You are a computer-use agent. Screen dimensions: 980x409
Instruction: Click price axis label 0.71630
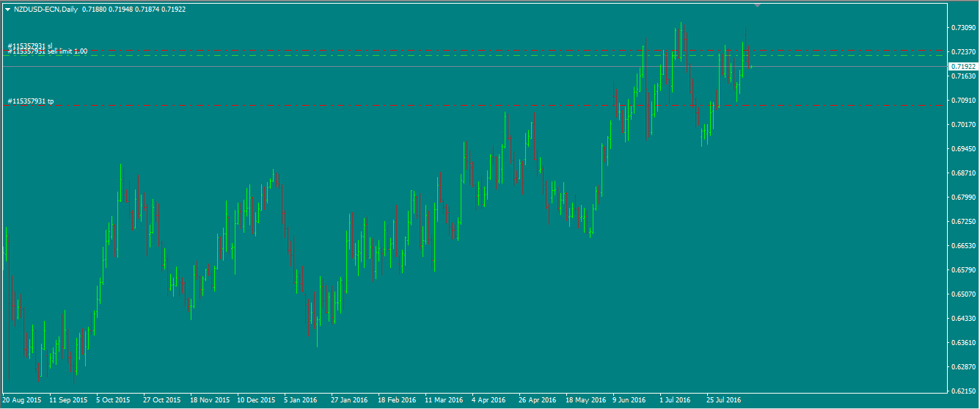[x=962, y=76]
